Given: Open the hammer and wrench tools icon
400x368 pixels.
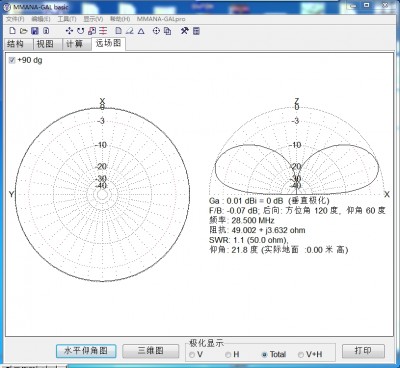Looking at the screenshot, I should (185, 31).
